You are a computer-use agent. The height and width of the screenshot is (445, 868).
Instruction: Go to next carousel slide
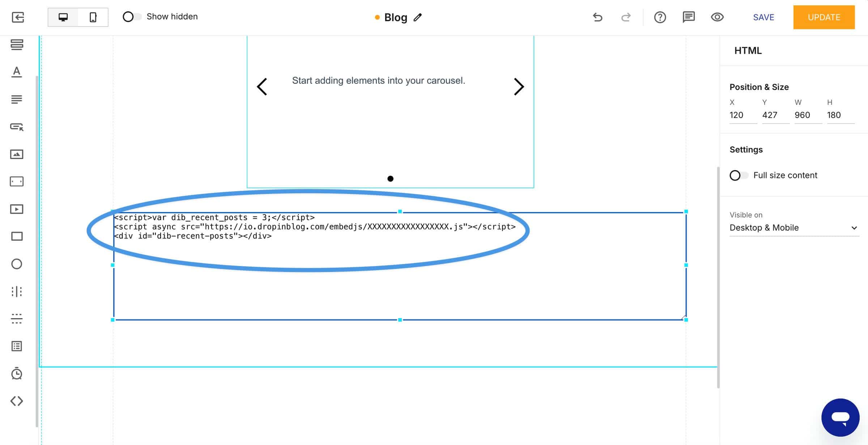pyautogui.click(x=519, y=87)
